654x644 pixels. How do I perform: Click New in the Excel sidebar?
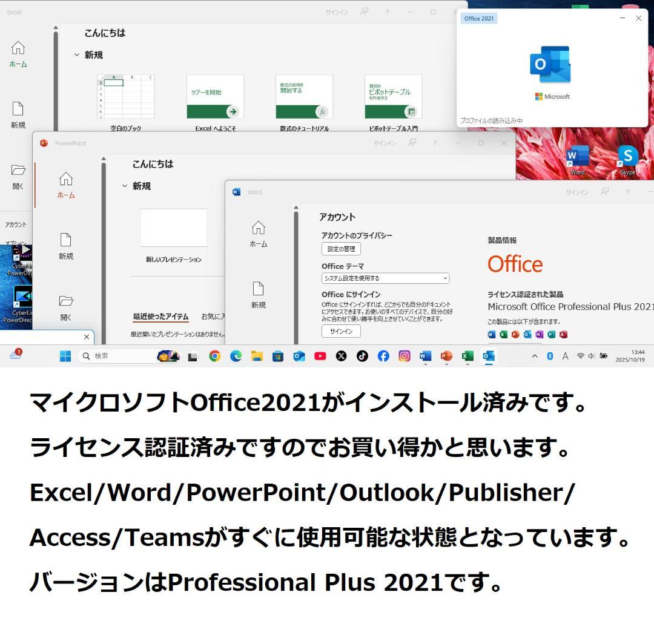(18, 115)
